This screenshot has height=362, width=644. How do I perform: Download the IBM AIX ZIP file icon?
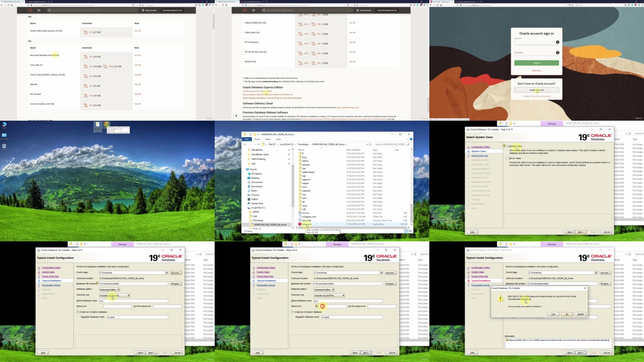tap(86, 86)
